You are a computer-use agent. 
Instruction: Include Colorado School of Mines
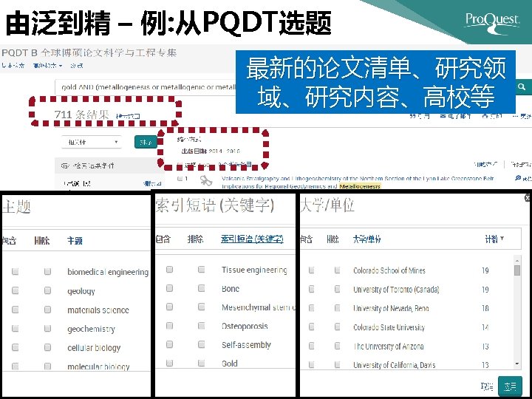coord(311,270)
